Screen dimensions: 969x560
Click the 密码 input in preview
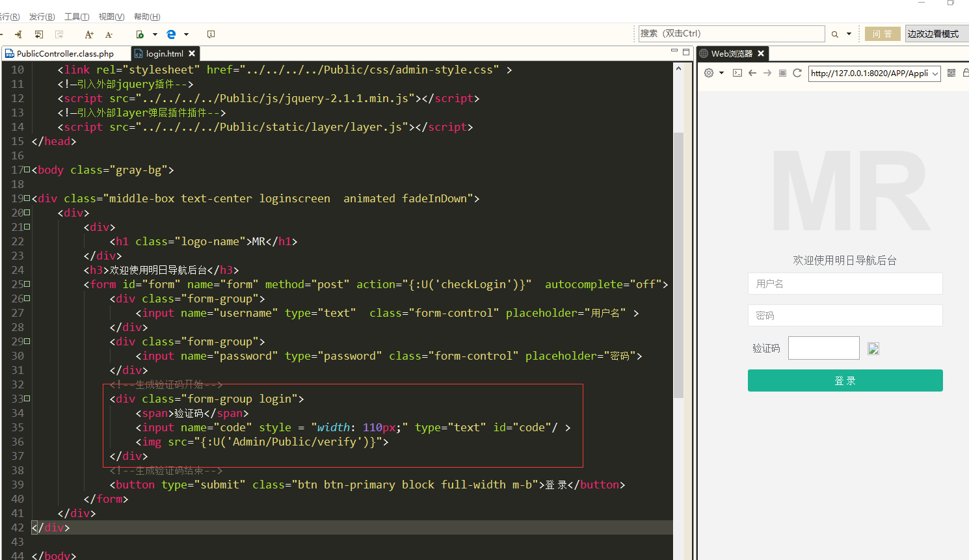(845, 315)
